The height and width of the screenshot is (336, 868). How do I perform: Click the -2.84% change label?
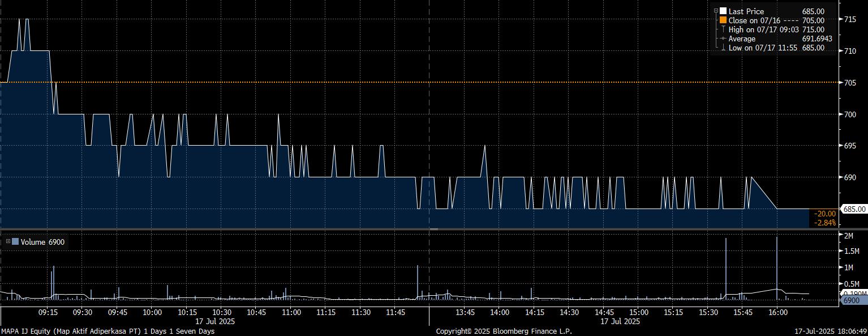click(825, 223)
